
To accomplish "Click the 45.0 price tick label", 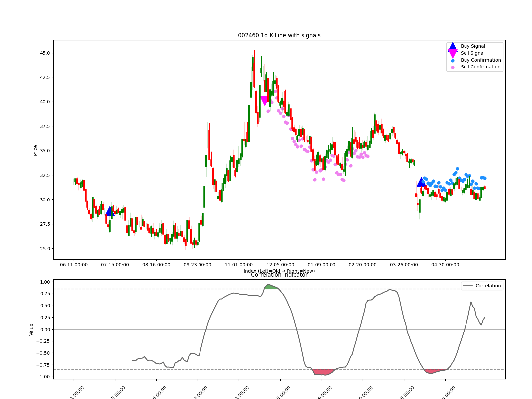I will point(44,53).
